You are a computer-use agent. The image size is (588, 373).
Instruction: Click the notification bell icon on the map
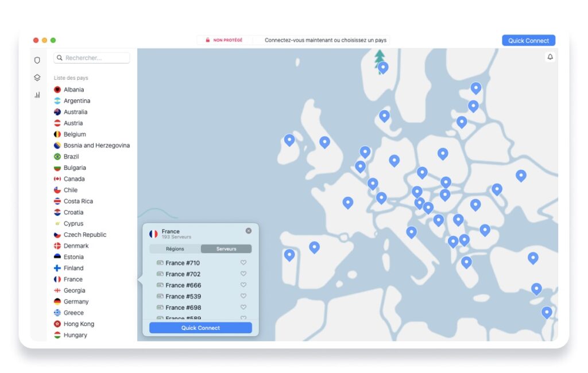click(550, 58)
